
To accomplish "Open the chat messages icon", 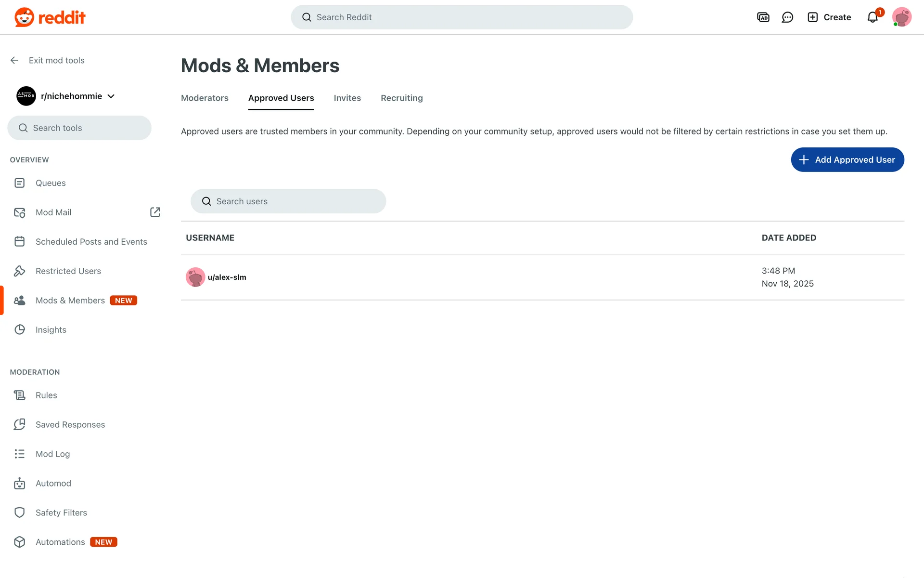I will pos(787,17).
